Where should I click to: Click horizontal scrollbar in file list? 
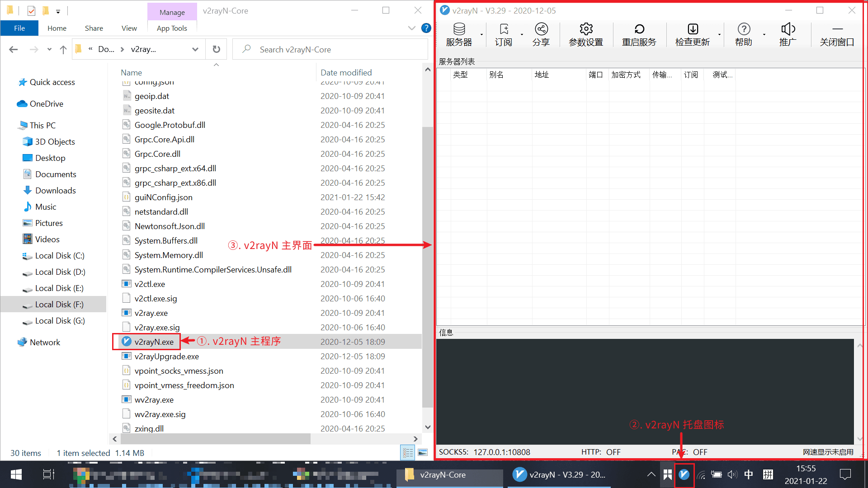click(216, 439)
